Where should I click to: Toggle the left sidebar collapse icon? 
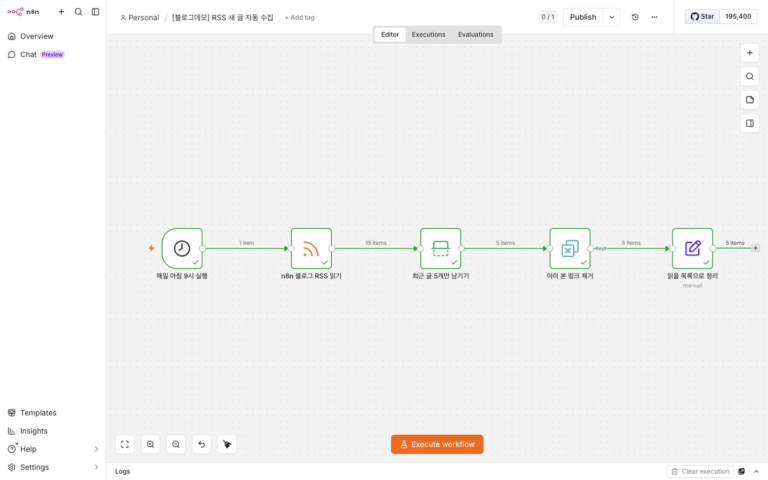pyautogui.click(x=96, y=12)
